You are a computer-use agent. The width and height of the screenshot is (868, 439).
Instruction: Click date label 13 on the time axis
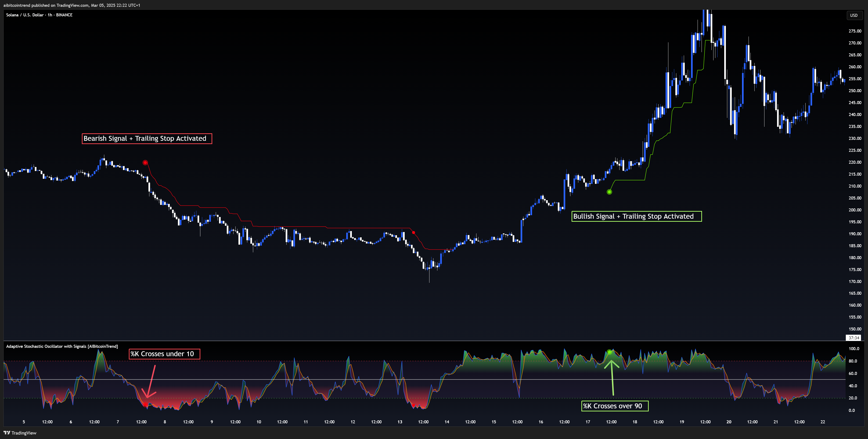(400, 422)
